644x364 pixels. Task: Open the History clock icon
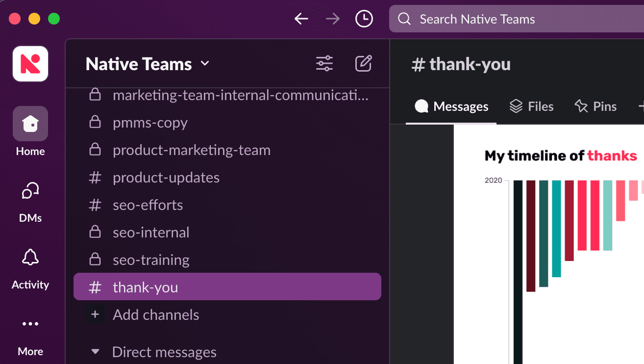click(364, 19)
